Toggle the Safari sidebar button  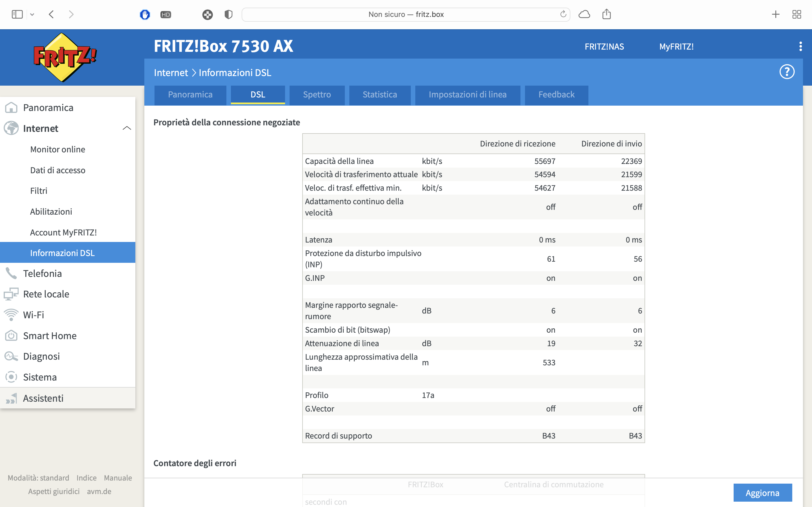pos(17,14)
